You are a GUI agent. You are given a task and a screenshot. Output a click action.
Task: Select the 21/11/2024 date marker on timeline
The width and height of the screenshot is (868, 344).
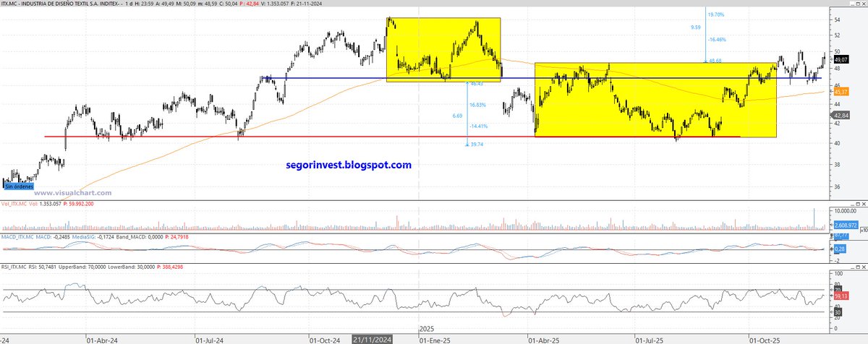(372, 338)
